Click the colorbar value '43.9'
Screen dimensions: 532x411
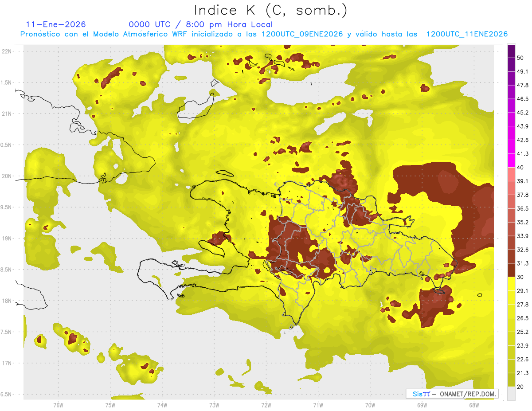(523, 126)
